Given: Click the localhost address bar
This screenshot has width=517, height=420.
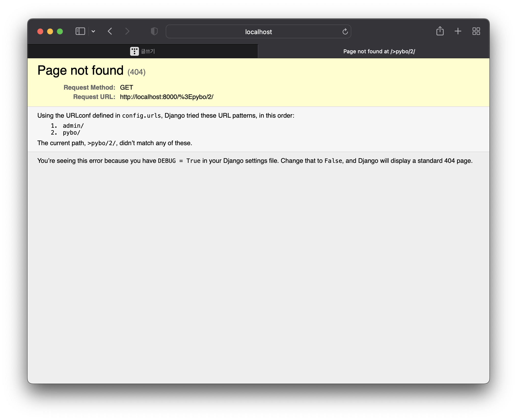Looking at the screenshot, I should point(258,32).
